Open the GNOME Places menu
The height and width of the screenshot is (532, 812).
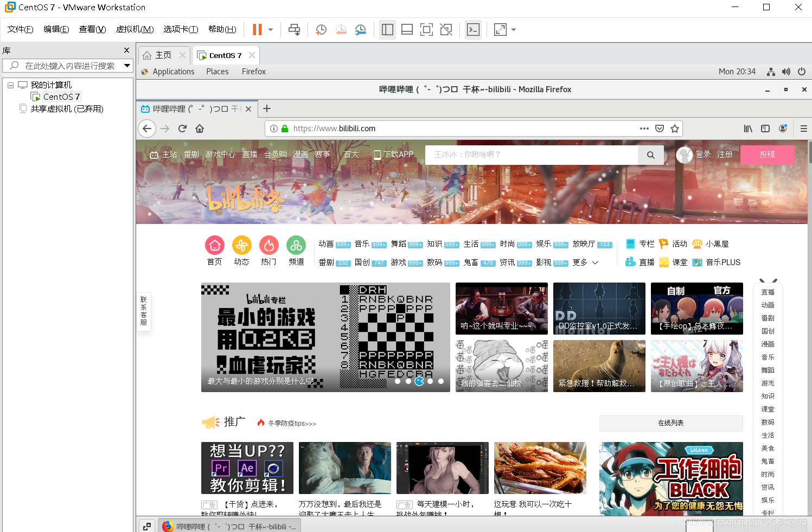tap(217, 72)
